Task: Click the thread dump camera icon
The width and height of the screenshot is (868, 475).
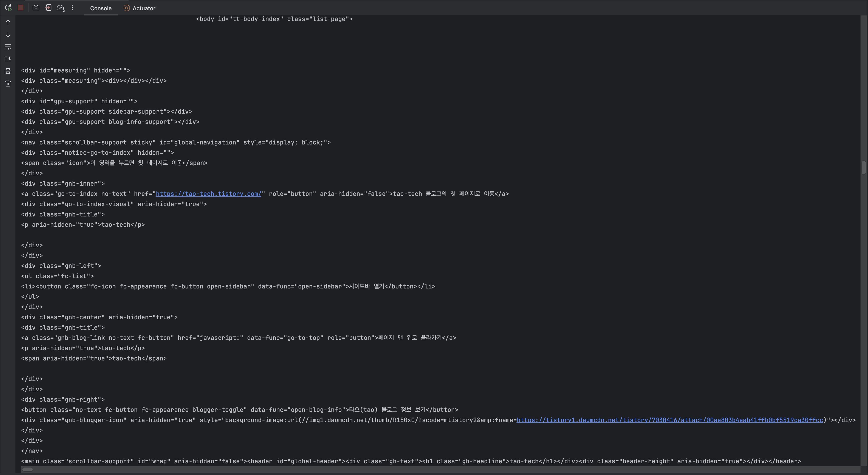Action: pyautogui.click(x=36, y=8)
